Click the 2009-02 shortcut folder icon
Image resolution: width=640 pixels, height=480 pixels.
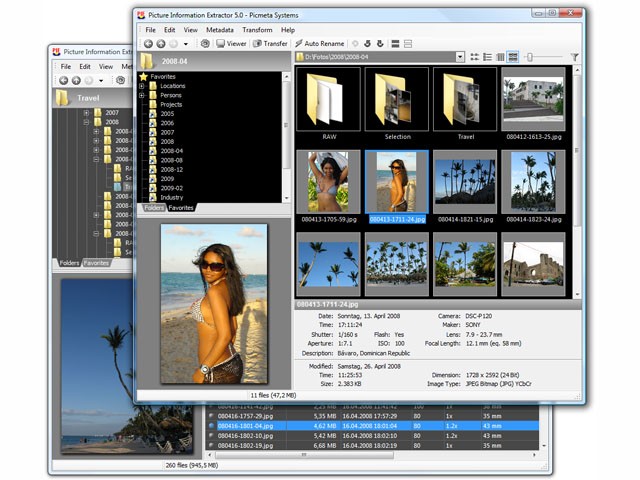[x=153, y=188]
